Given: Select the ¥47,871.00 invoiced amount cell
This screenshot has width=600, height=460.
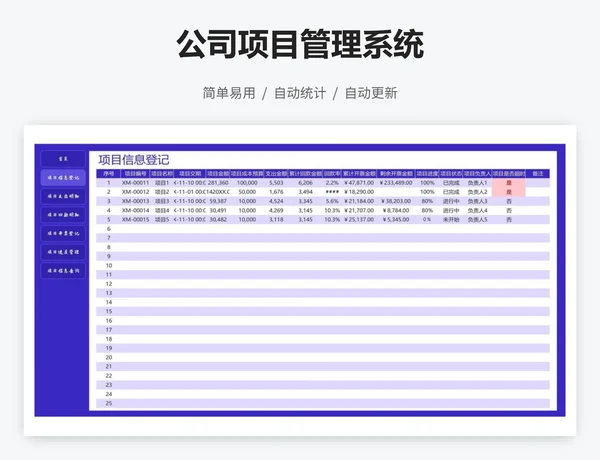Looking at the screenshot, I should [x=359, y=183].
